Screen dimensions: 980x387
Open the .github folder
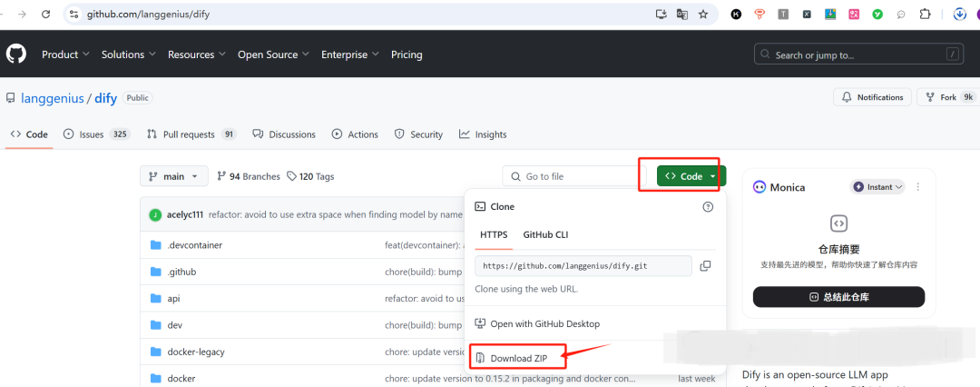coord(181,272)
